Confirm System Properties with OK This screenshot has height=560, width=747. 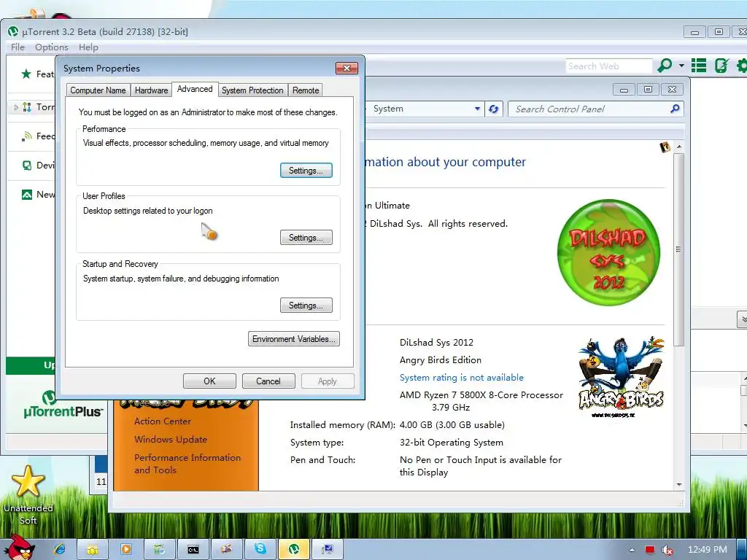pyautogui.click(x=209, y=381)
